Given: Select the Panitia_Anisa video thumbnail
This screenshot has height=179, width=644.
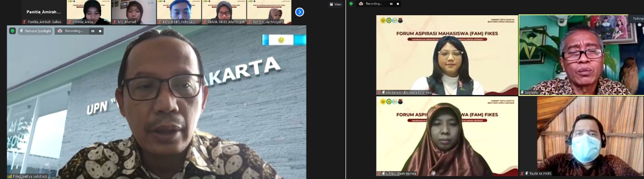Looking at the screenshot, I should coord(88,12).
